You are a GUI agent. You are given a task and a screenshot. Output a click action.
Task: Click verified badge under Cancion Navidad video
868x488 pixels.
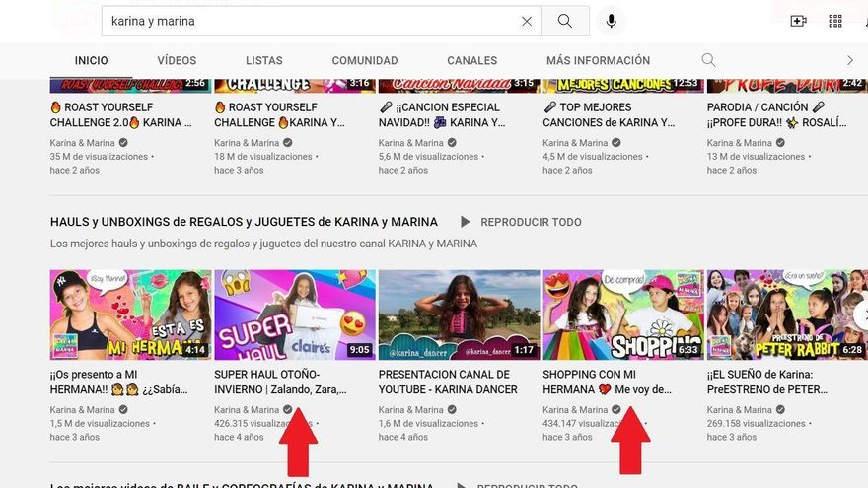point(452,143)
